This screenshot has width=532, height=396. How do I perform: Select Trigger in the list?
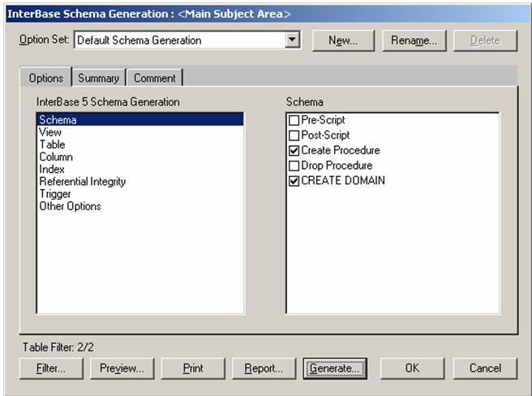click(55, 194)
